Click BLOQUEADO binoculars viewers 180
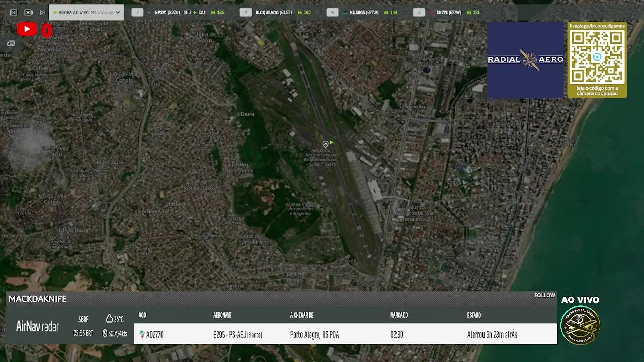 (304, 12)
